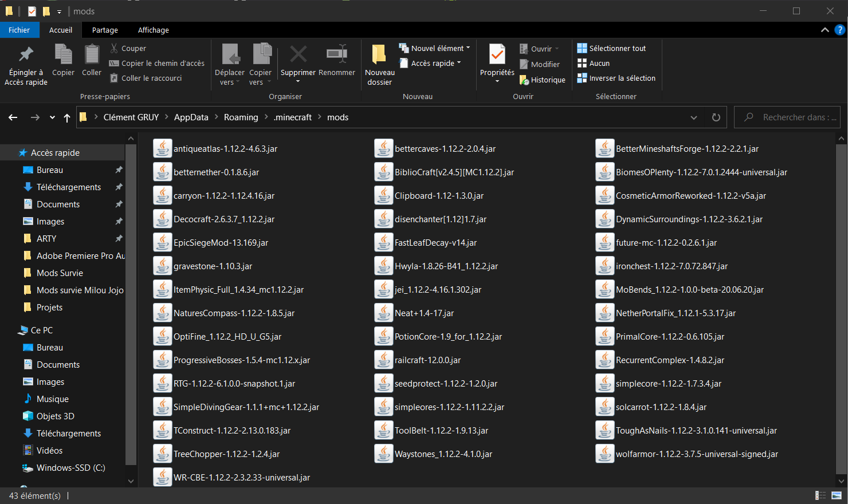848x504 pixels.
Task: Click the Supprimer X icon
Action: point(298,54)
